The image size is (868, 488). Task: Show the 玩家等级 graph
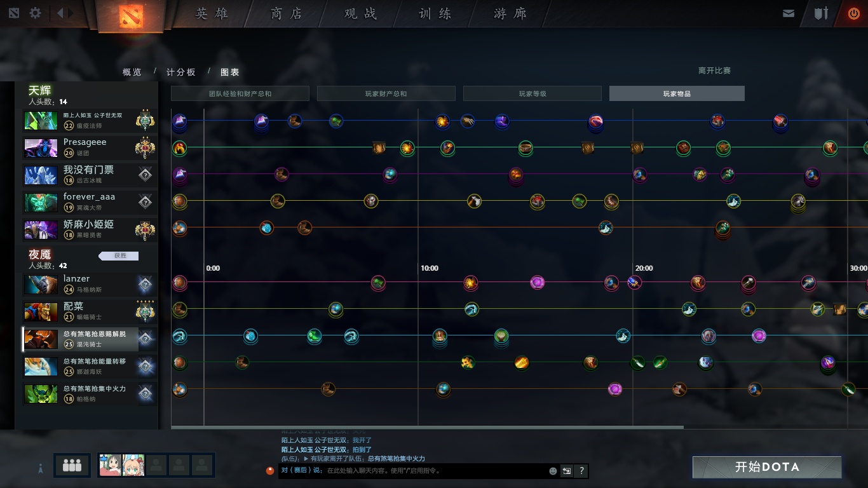pos(532,93)
